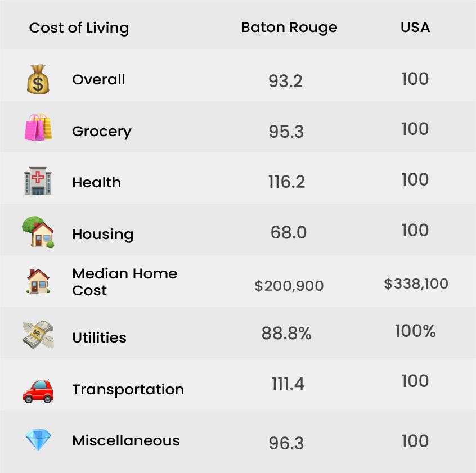The height and width of the screenshot is (473, 476).
Task: Click the blue diamond Miscellaneous icon
Action: (x=38, y=440)
